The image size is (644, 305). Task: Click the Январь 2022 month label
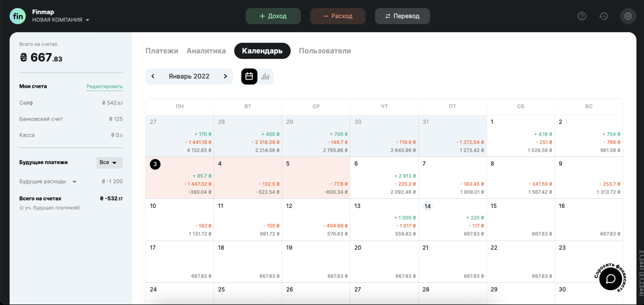[x=189, y=77]
